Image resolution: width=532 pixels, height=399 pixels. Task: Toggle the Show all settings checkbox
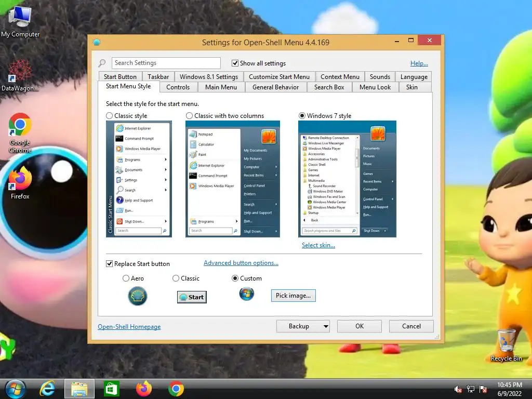[x=235, y=63]
